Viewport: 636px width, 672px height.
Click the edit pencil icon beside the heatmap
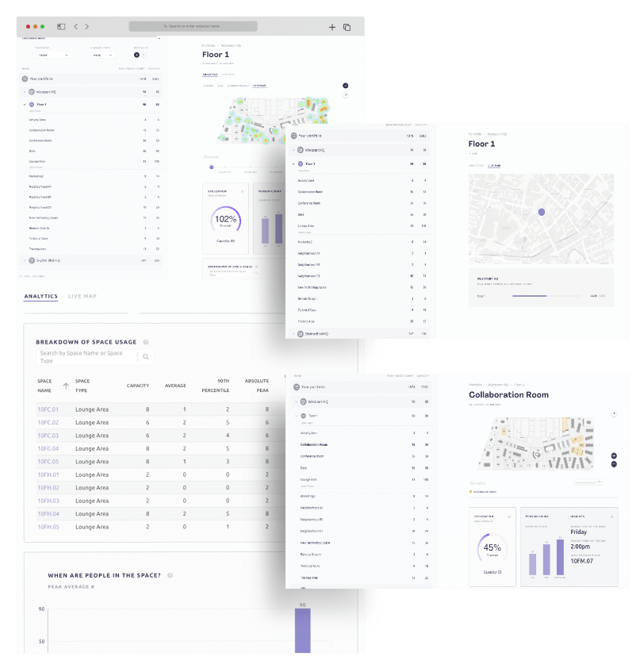346,86
